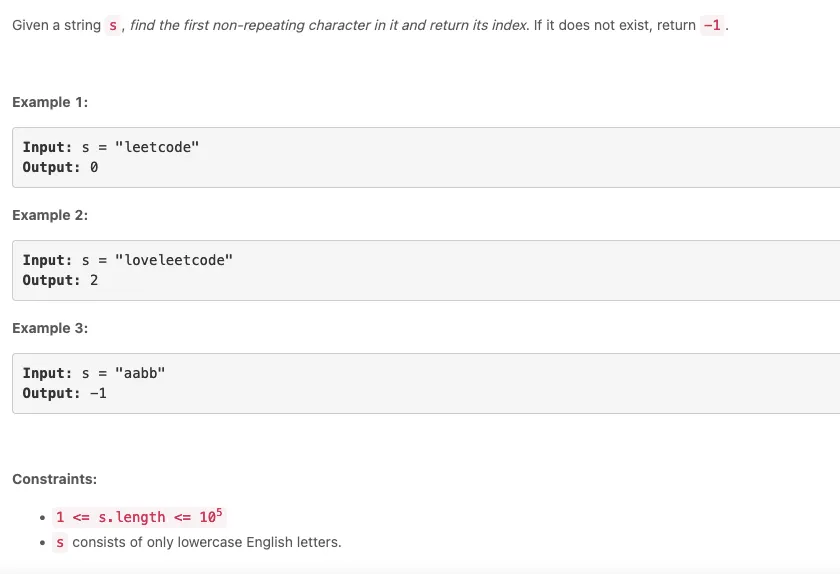
Task: Click the 'consists of only lowercase English letters' text
Action: click(x=207, y=542)
